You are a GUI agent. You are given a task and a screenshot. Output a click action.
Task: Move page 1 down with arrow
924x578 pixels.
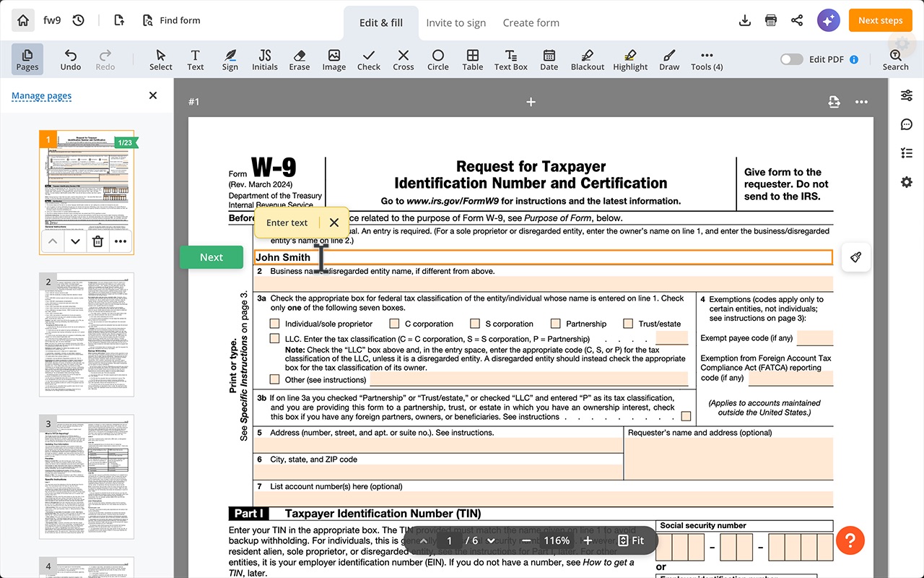click(75, 242)
